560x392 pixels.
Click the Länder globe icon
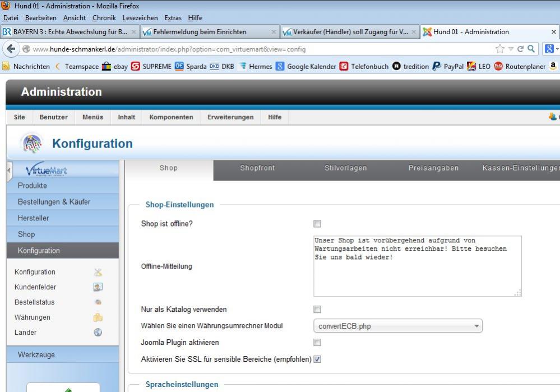[x=98, y=333]
